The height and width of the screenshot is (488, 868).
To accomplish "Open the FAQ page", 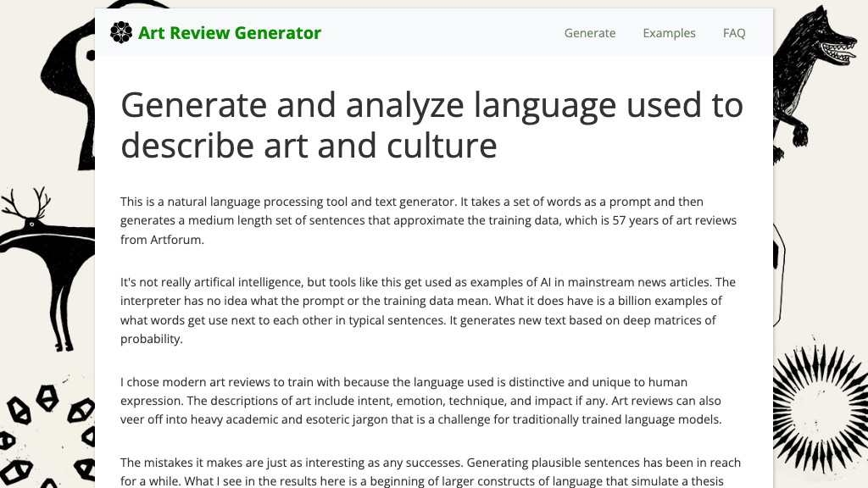I will [733, 33].
